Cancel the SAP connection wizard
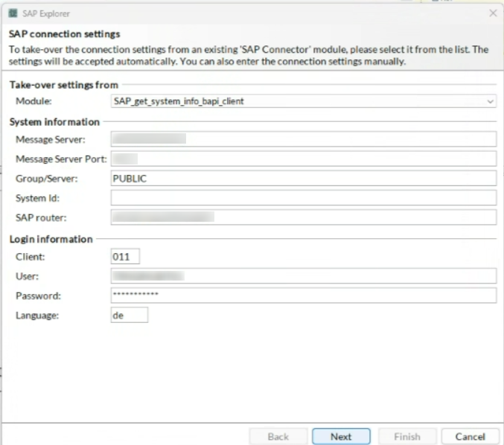Image resolution: width=504 pixels, height=445 pixels. pos(470,436)
